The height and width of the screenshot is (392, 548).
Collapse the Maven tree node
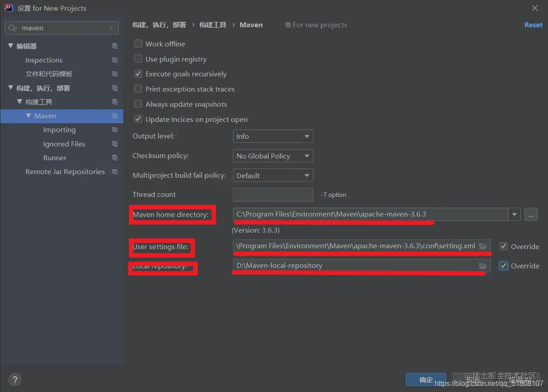point(29,116)
